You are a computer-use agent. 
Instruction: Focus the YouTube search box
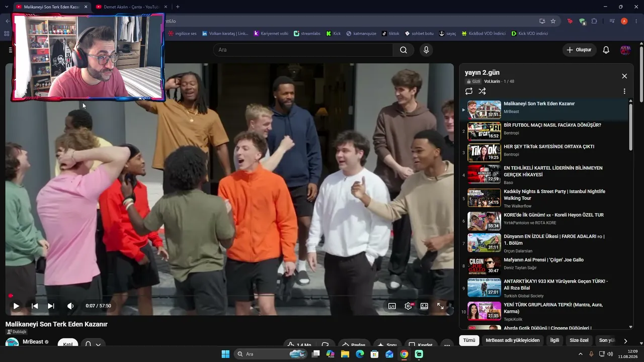pyautogui.click(x=303, y=50)
